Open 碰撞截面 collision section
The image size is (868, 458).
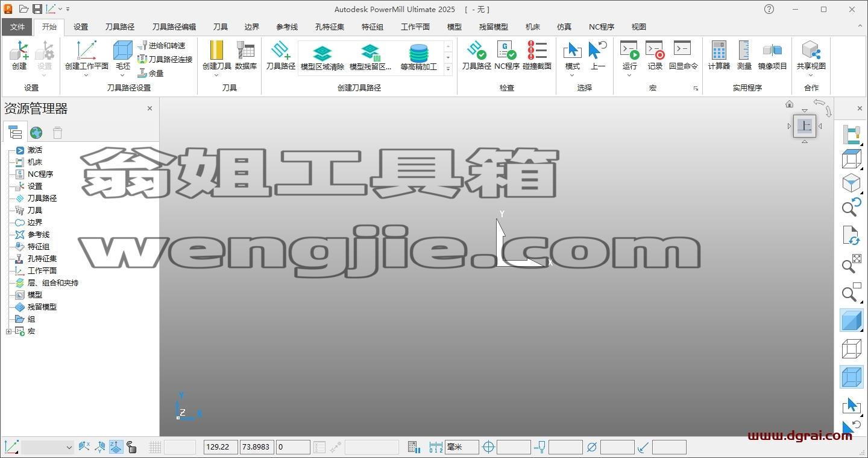[x=537, y=55]
